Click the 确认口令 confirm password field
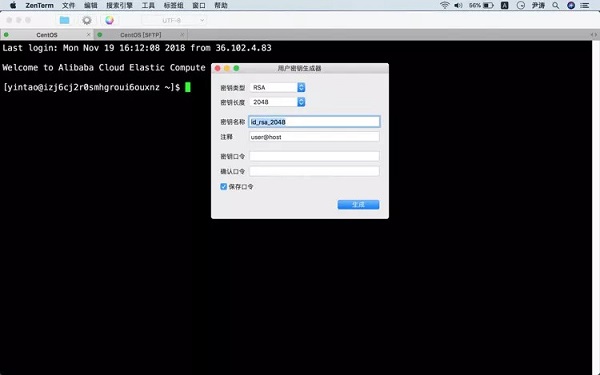Viewport: 600px width, 375px height. tap(314, 171)
